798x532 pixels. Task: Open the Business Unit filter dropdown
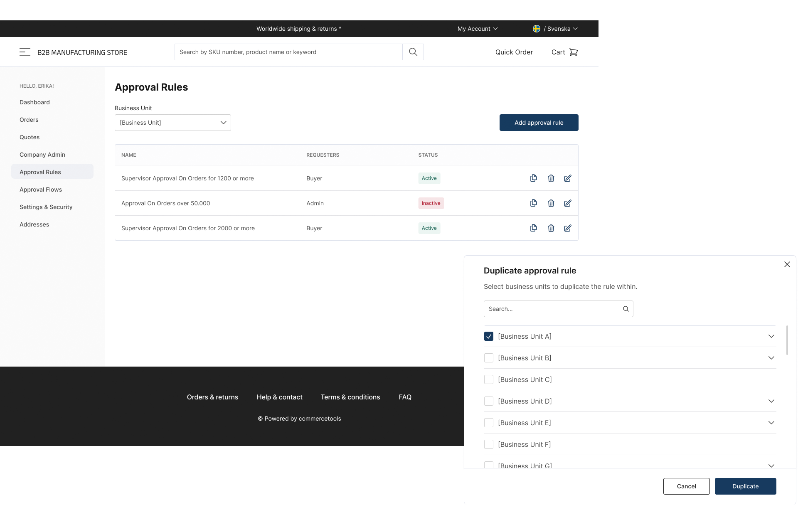tap(173, 123)
